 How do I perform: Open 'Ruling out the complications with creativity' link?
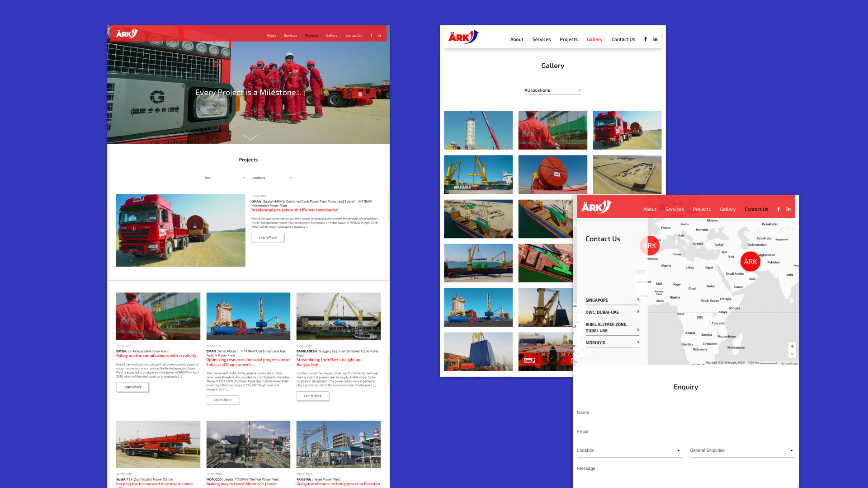tap(156, 356)
